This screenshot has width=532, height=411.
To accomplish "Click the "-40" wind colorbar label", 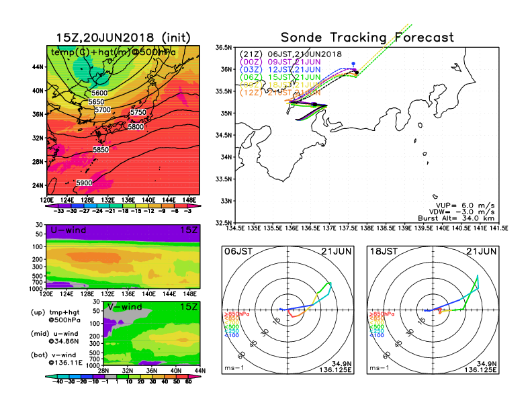I will (x=58, y=382).
